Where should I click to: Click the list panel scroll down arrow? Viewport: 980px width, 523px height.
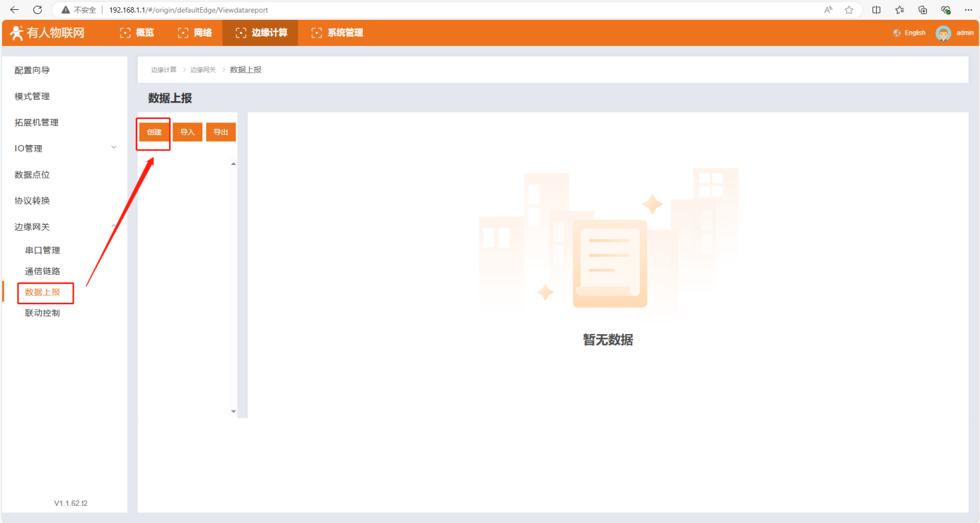pos(233,411)
